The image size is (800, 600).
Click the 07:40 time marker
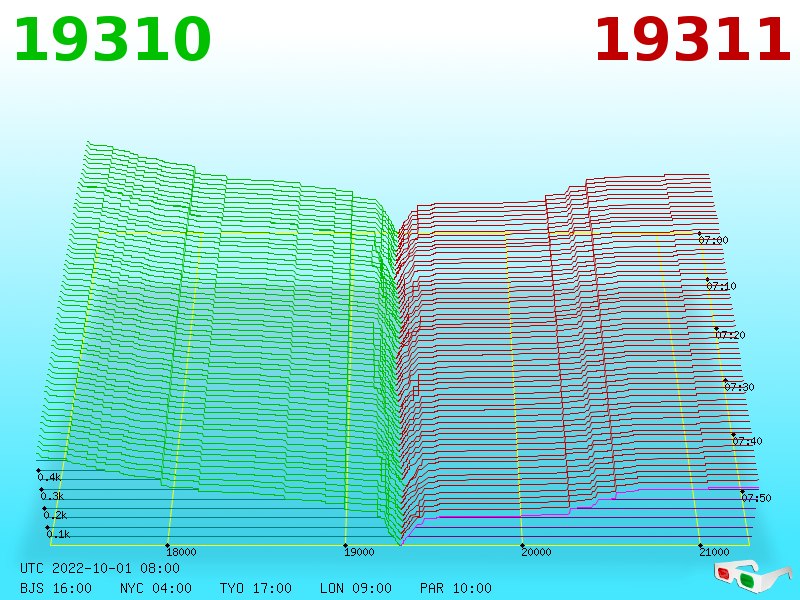tap(747, 441)
